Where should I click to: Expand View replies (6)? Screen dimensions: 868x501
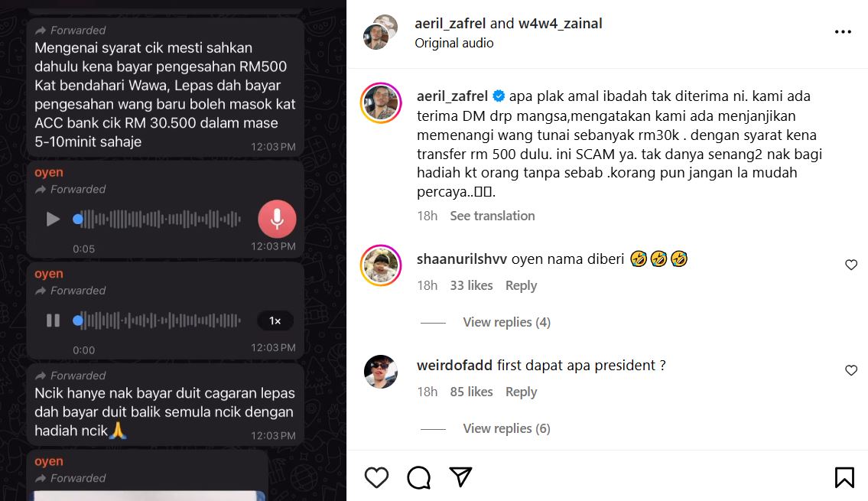tap(506, 428)
